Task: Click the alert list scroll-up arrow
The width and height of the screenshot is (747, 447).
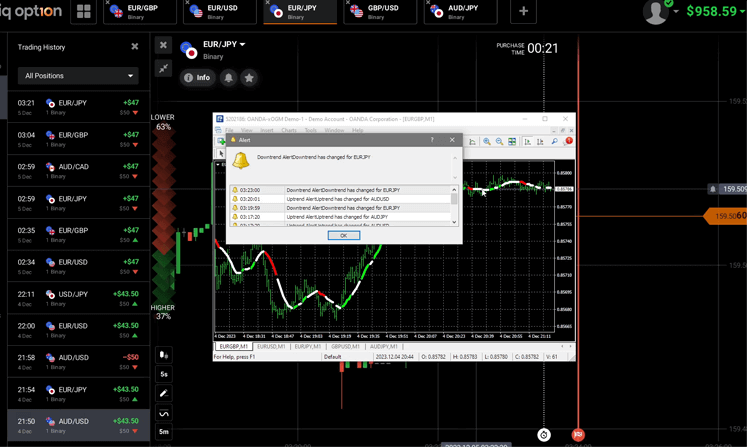Action: (x=454, y=190)
